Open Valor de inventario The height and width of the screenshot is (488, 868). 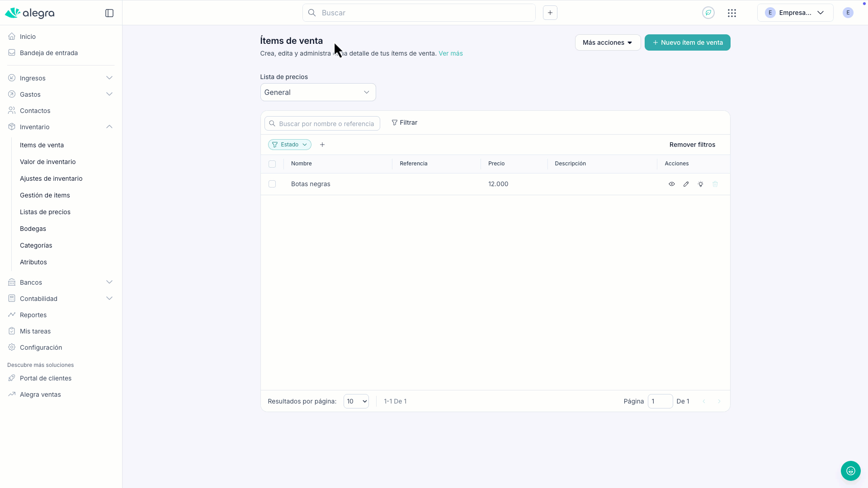click(x=47, y=162)
